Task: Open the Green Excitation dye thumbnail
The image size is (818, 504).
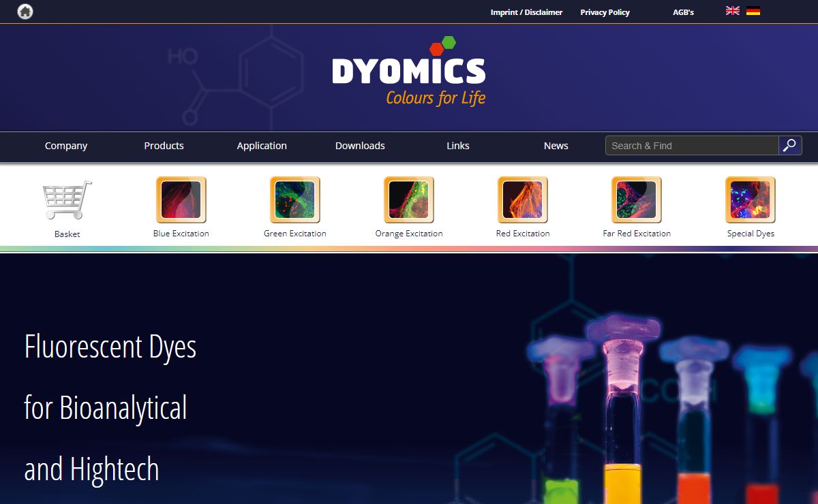Action: [294, 200]
